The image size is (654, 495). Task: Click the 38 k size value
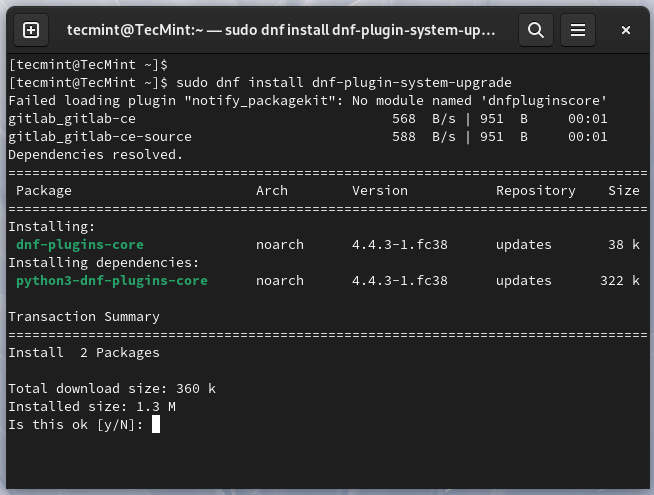coord(624,244)
